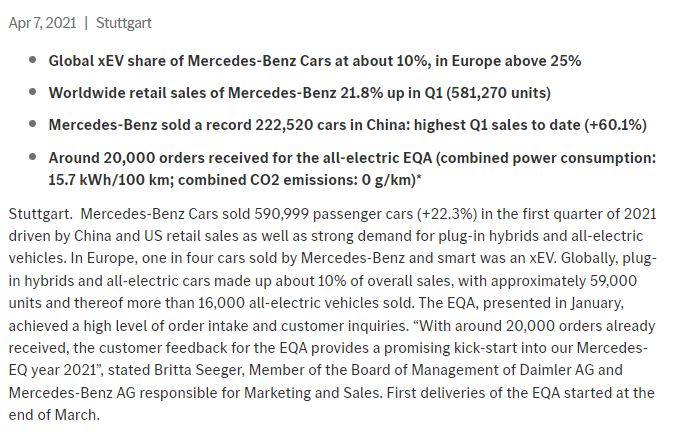Click the date Apr 7, 2021
The image size is (681, 446).
click(43, 23)
